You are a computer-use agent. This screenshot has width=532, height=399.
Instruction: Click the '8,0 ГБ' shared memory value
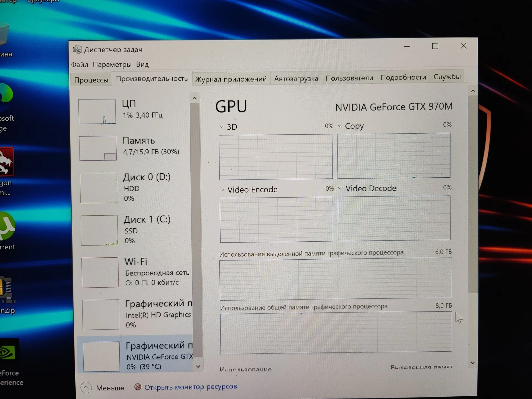pyautogui.click(x=444, y=306)
